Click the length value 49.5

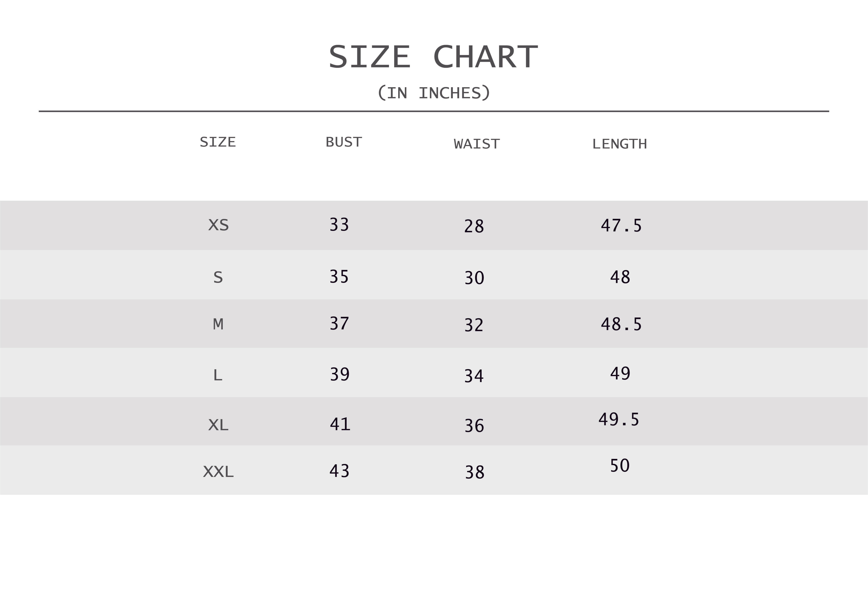pyautogui.click(x=619, y=420)
